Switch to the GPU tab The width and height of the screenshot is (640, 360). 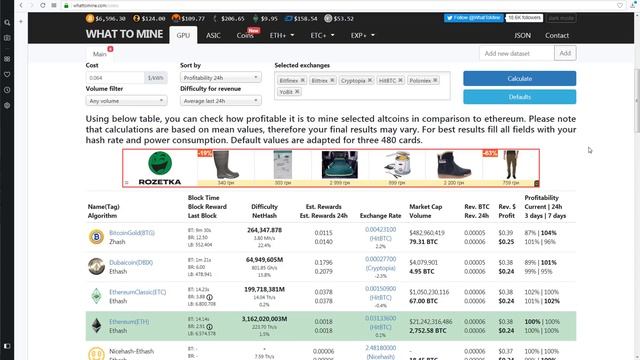pos(183,36)
